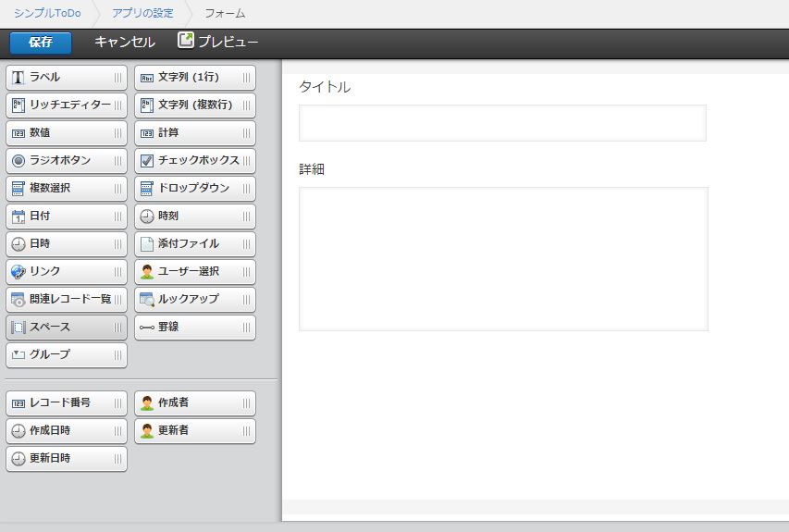Select the 時刻 clock icon
789x532 pixels.
click(x=147, y=217)
